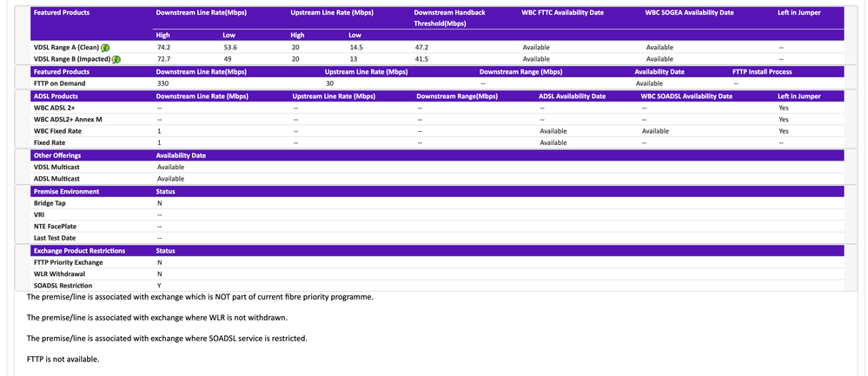Click the 'FTTP is not available.' message
This screenshot has width=868, height=376.
coord(63,359)
